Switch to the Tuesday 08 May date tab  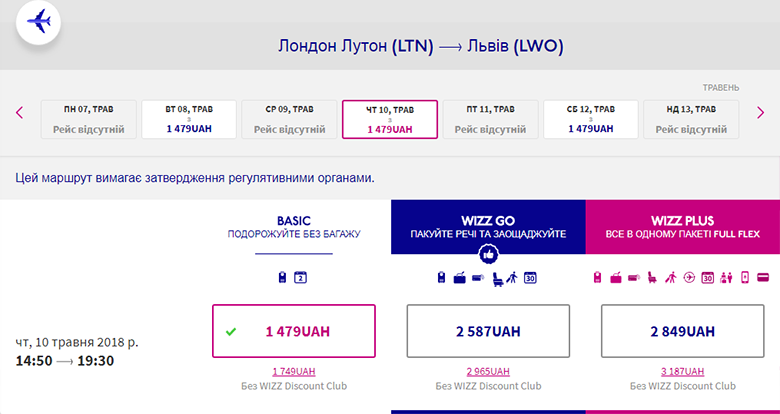pos(189,119)
